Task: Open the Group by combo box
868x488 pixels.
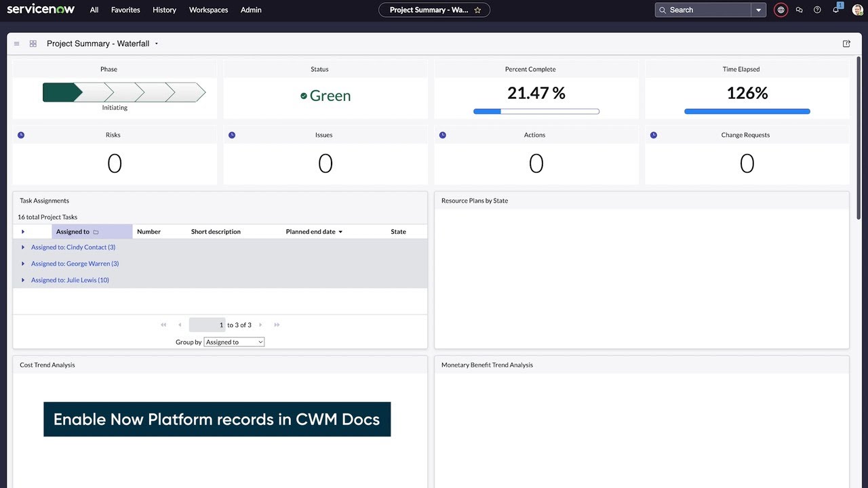Action: (234, 342)
